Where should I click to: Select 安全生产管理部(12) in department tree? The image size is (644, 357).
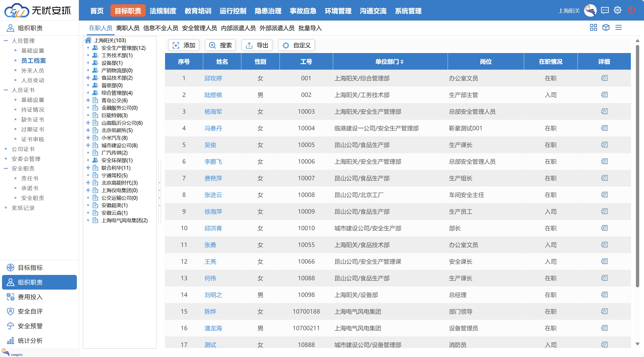(123, 48)
